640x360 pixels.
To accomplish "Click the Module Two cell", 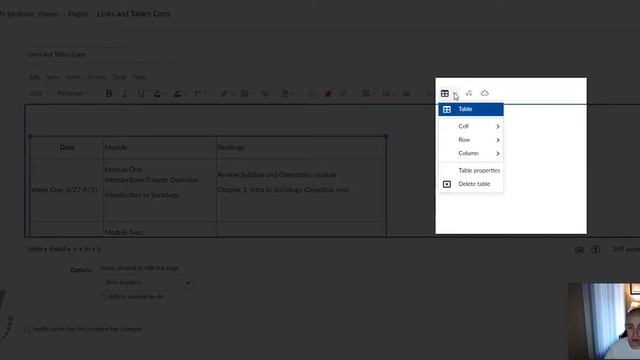I will (x=160, y=229).
